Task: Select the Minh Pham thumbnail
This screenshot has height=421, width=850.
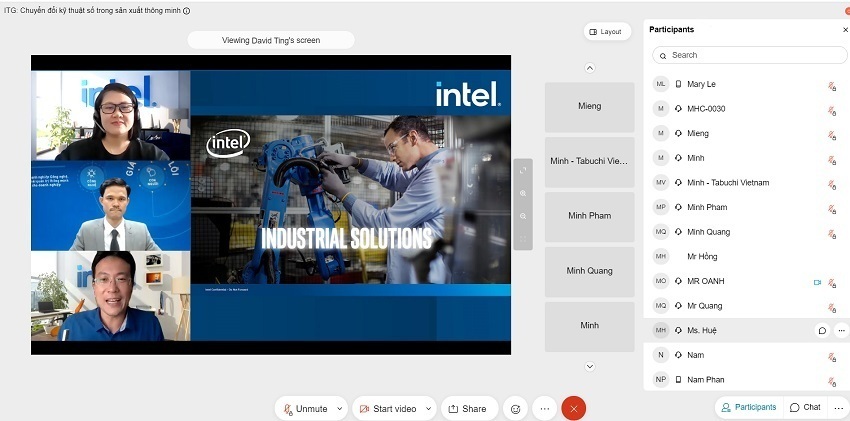Action: coord(589,216)
